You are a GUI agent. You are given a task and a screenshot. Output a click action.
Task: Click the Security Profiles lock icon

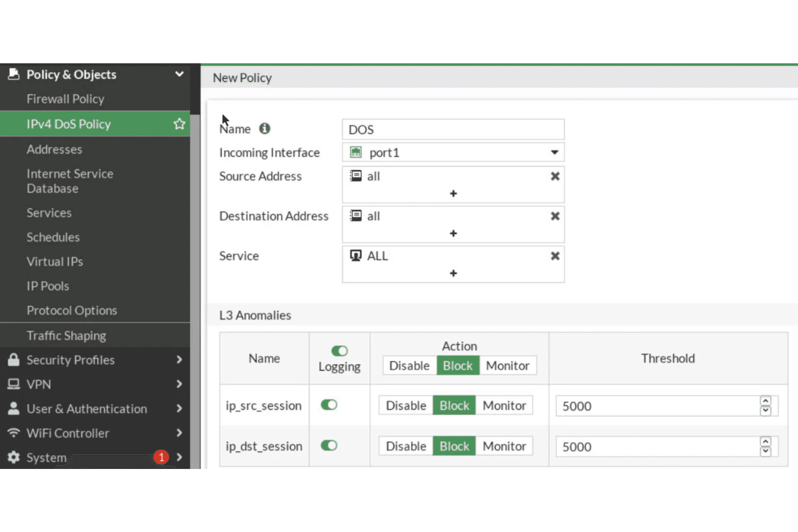click(x=13, y=360)
